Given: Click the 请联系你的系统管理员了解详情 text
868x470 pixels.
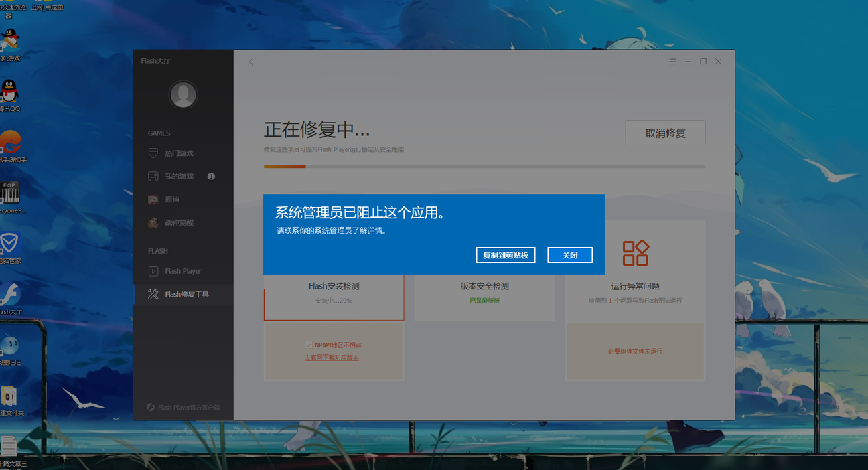Looking at the screenshot, I should tap(332, 230).
